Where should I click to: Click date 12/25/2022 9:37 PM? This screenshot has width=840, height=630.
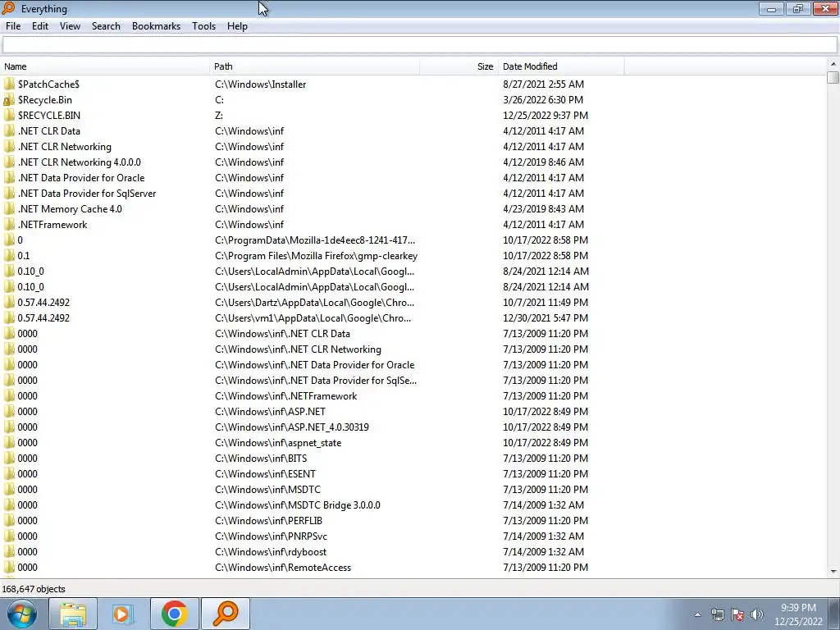click(546, 115)
